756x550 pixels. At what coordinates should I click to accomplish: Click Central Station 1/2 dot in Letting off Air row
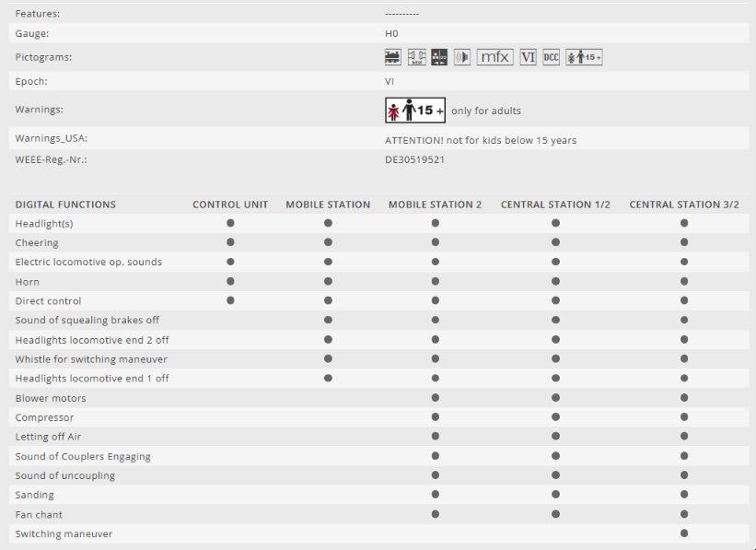pyautogui.click(x=556, y=436)
